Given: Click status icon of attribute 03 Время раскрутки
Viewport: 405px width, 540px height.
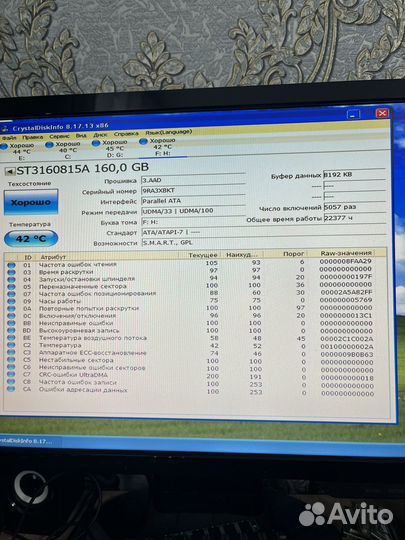Looking at the screenshot, I should [11, 272].
